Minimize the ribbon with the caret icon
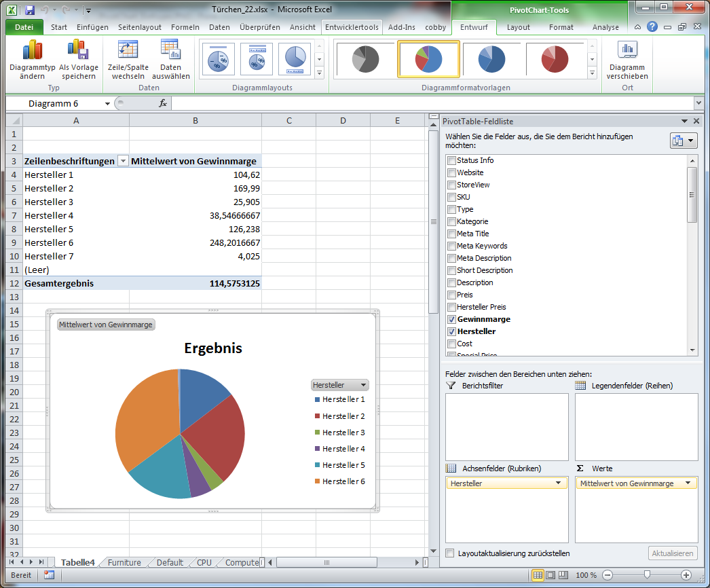The height and width of the screenshot is (588, 710). click(637, 27)
